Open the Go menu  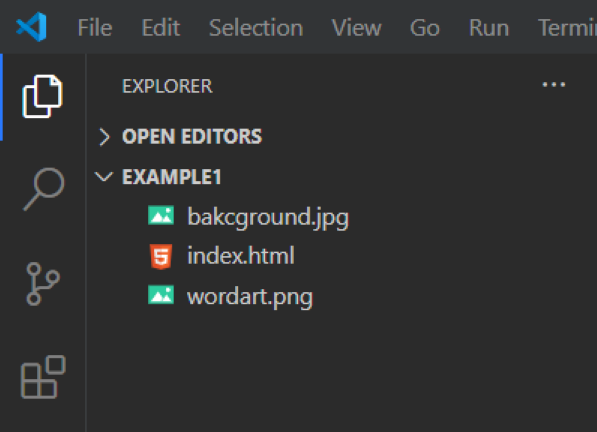point(425,28)
